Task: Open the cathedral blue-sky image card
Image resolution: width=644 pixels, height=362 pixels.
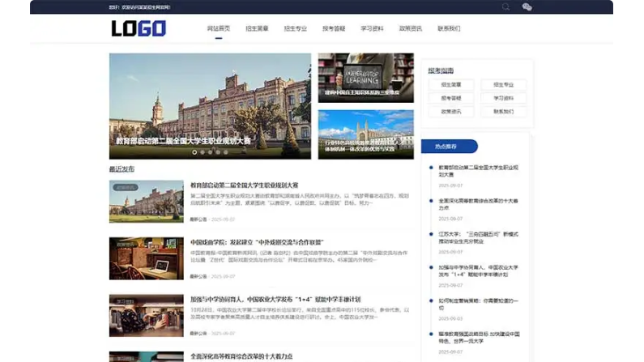Action: pos(366,134)
